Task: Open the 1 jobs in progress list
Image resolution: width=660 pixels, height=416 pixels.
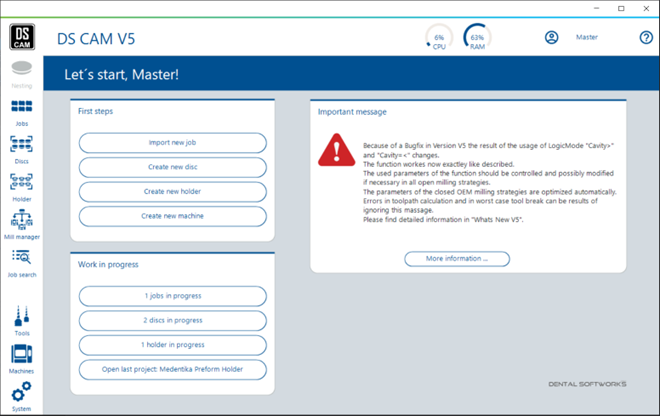Action: (173, 296)
